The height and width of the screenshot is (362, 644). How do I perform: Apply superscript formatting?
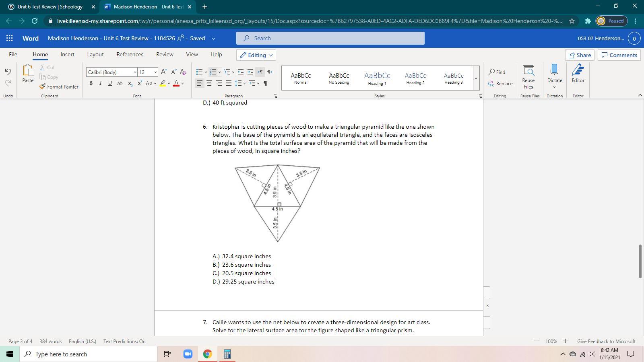tap(140, 83)
